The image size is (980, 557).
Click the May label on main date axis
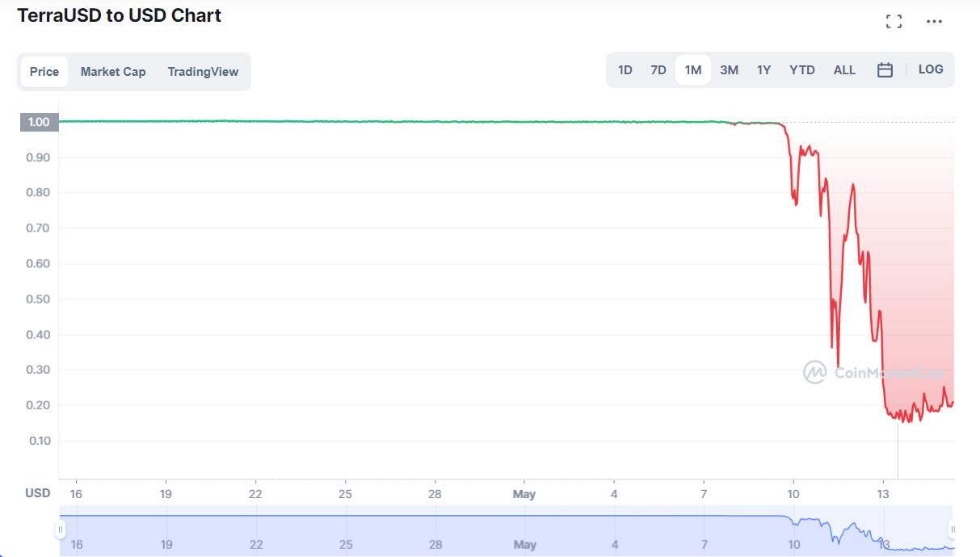click(x=524, y=494)
